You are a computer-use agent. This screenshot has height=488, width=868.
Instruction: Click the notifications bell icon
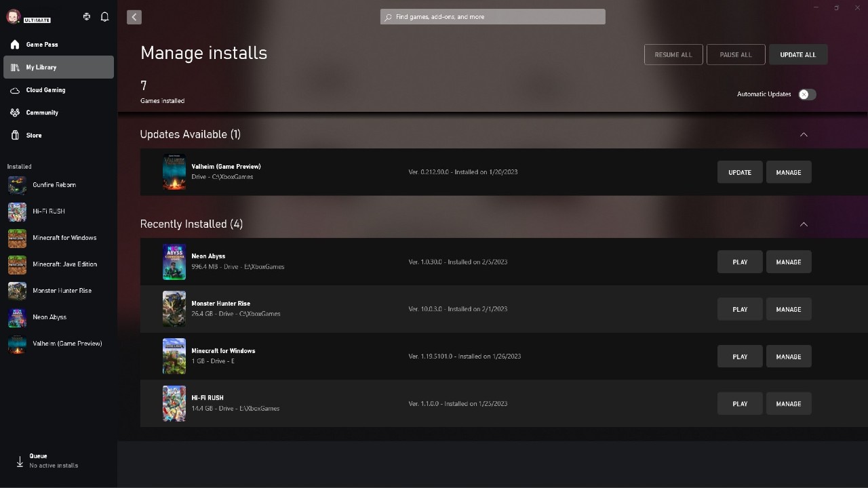coord(104,17)
